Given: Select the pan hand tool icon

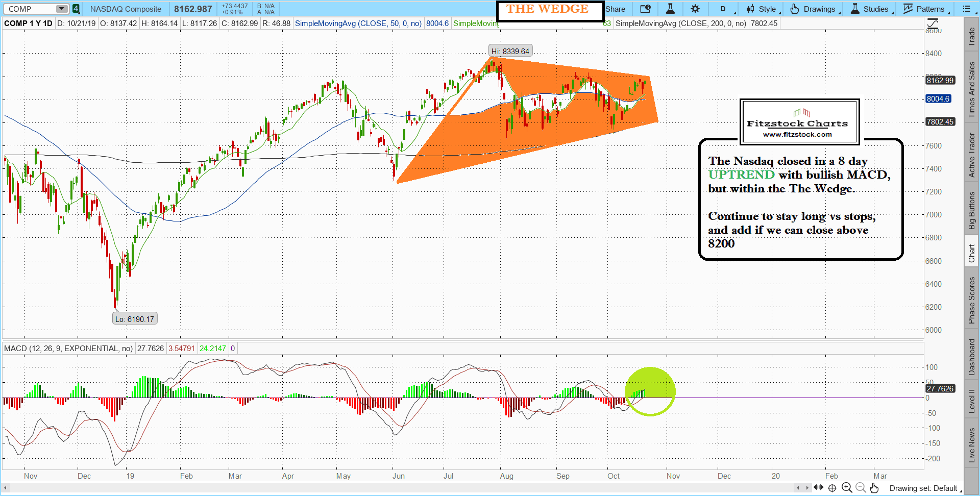Looking at the screenshot, I should pyautogui.click(x=874, y=488).
